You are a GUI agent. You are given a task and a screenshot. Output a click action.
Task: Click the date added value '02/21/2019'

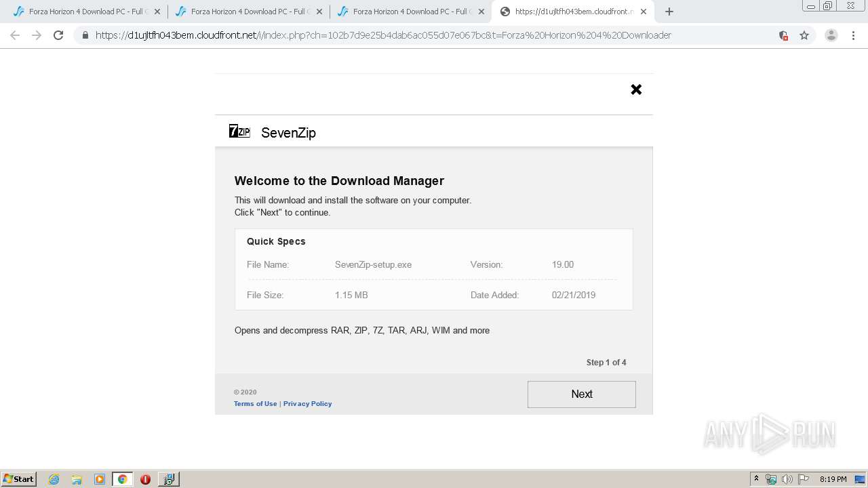point(574,296)
